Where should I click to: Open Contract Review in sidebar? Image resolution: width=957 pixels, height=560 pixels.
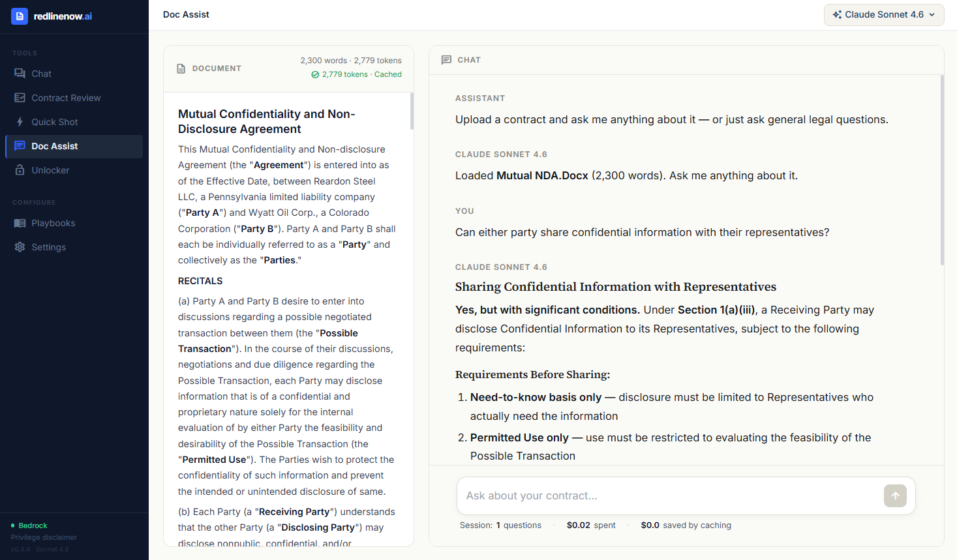pos(66,98)
